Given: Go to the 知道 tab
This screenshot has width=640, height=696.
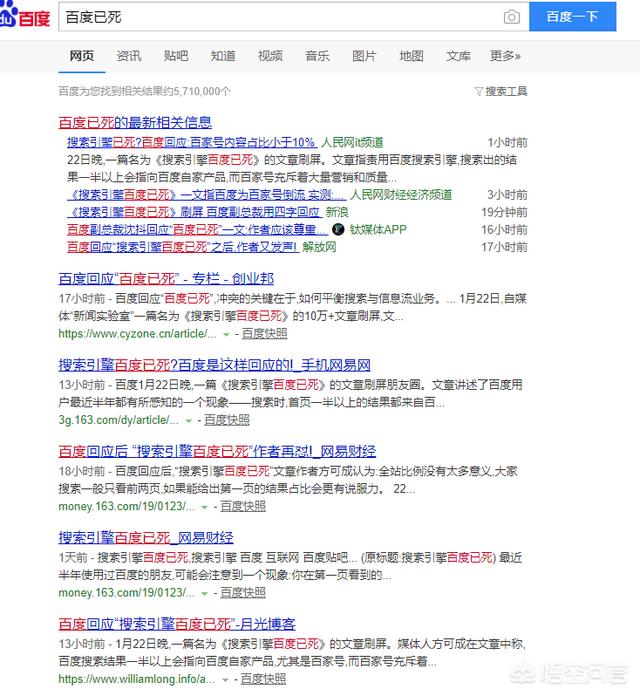Looking at the screenshot, I should 223,56.
